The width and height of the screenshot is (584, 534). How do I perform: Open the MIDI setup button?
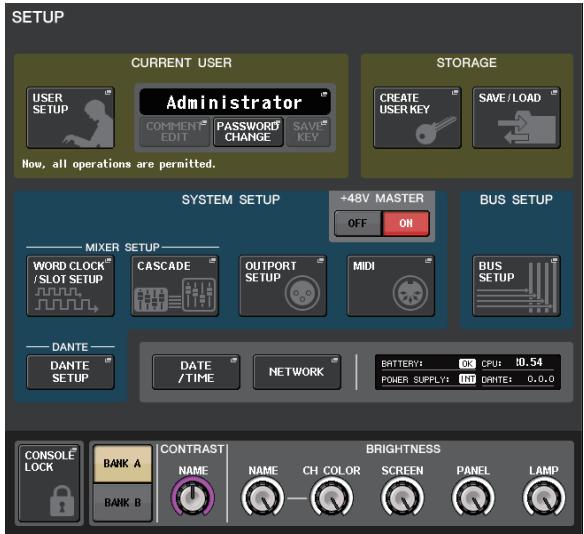(x=391, y=286)
